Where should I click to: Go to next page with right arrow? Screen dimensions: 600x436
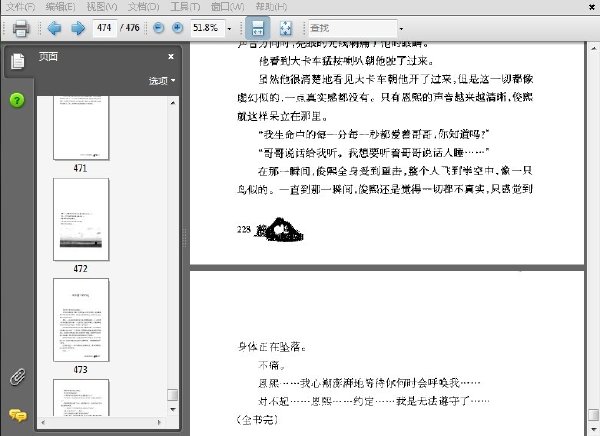tap(78, 28)
